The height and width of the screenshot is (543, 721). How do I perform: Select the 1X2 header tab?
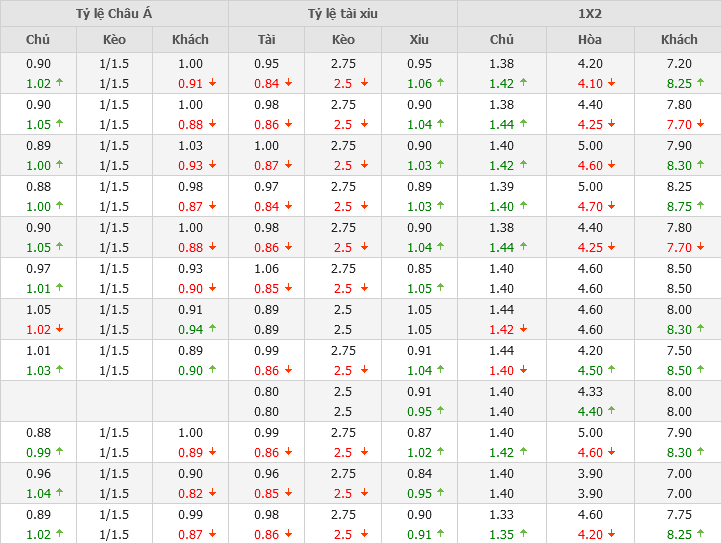[589, 14]
